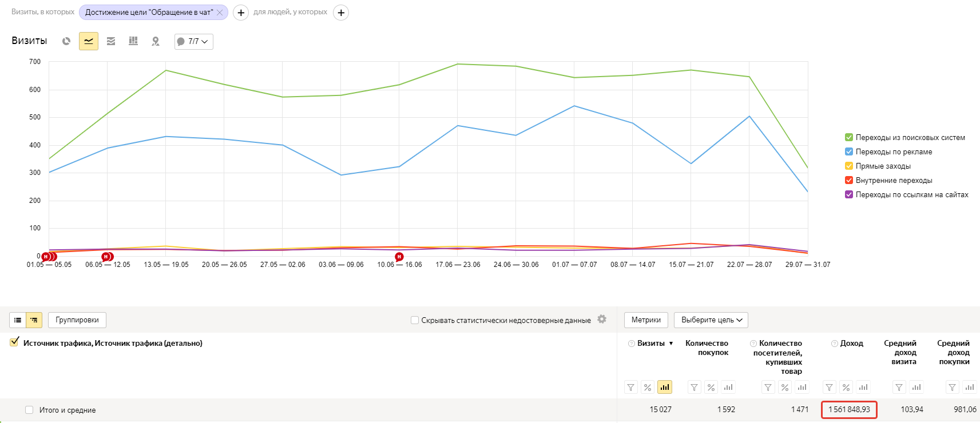
Task: Check the Итого и средние row checkbox
Action: coord(29,410)
